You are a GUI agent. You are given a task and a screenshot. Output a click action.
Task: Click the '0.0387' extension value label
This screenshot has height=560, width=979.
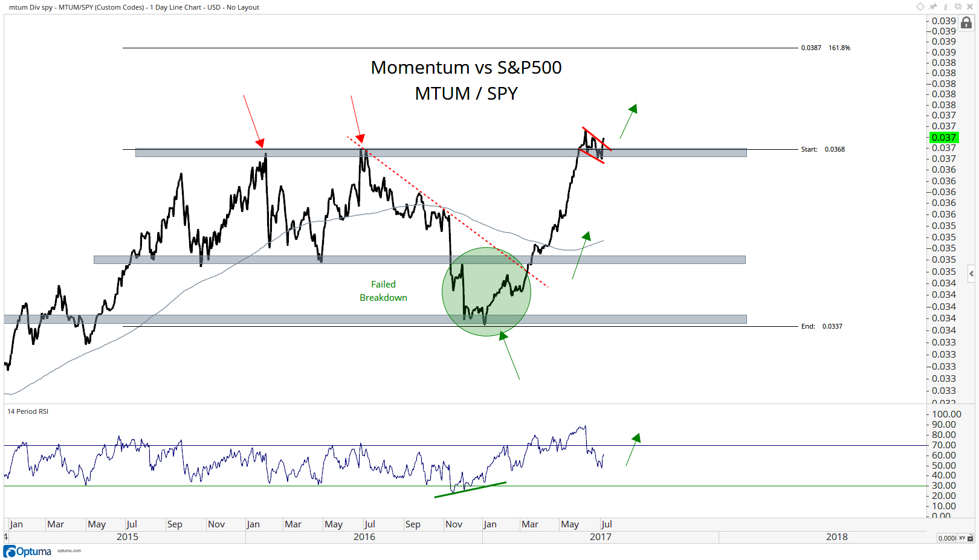(811, 48)
